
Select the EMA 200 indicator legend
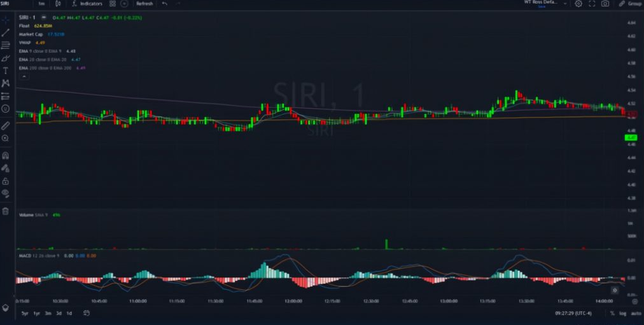tap(45, 68)
